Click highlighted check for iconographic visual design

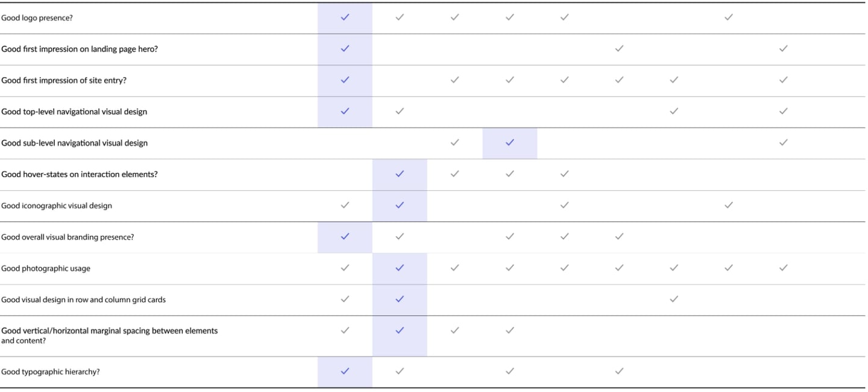[400, 205]
